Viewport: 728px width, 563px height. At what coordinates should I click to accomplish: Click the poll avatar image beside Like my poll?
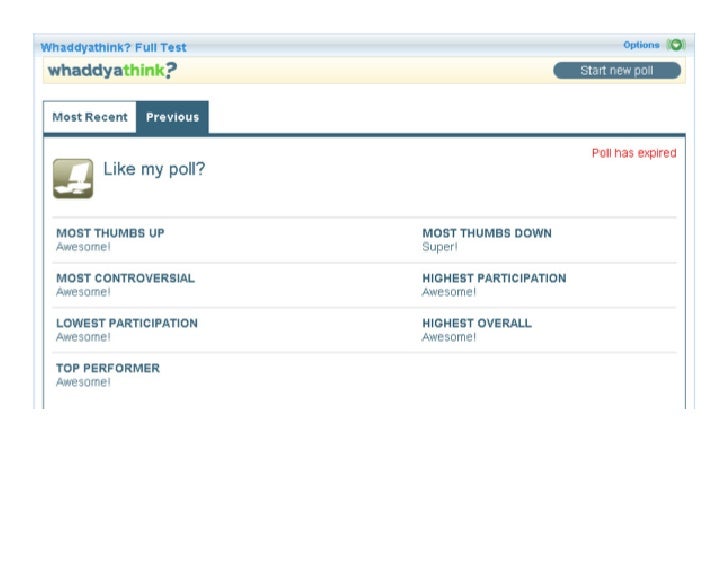pyautogui.click(x=73, y=179)
